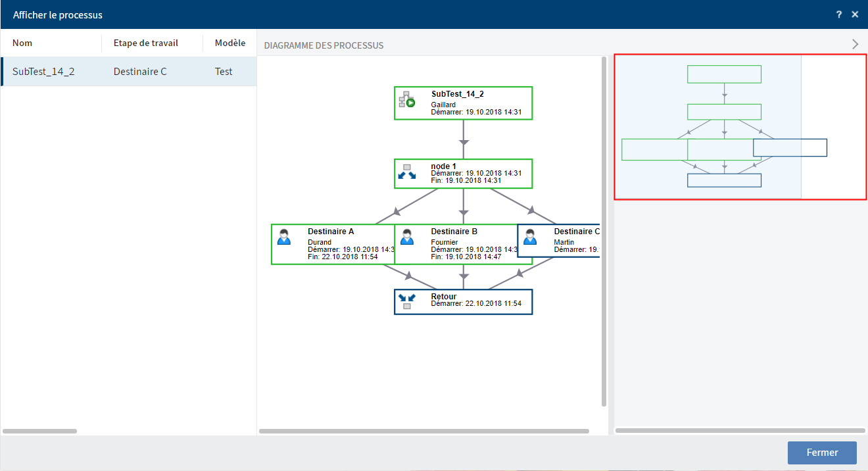Select the Retour node title
This screenshot has width=868, height=471.
444,297
